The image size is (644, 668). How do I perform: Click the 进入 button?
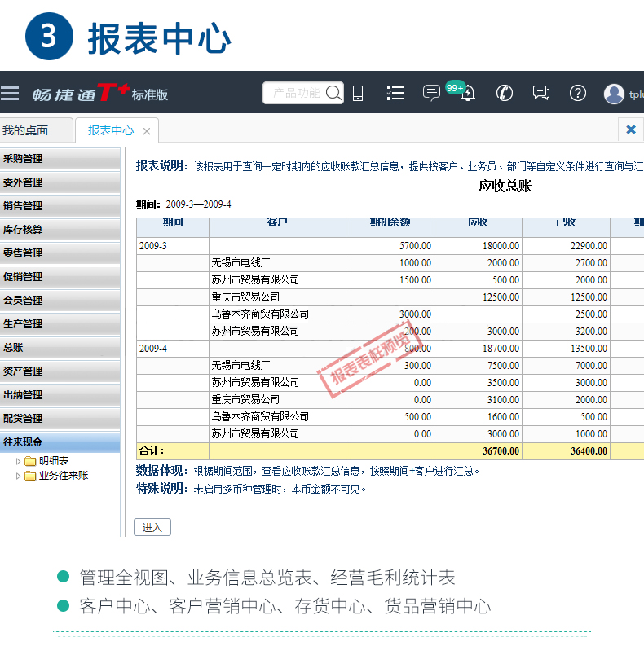(x=152, y=527)
